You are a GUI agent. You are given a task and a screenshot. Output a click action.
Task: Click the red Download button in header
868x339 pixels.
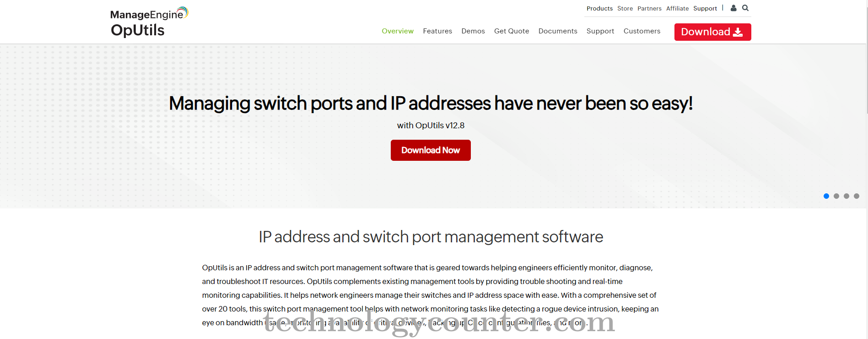point(712,32)
